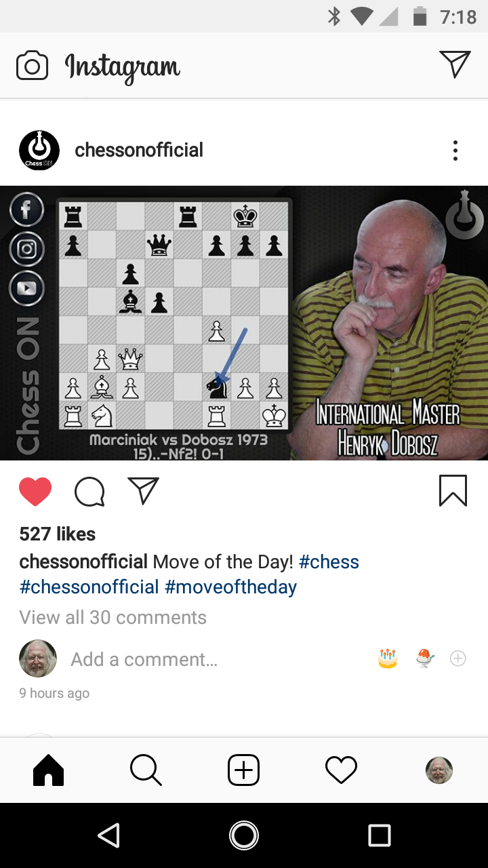Open the camera from the Instagram header
The image size is (488, 868).
[x=33, y=66]
